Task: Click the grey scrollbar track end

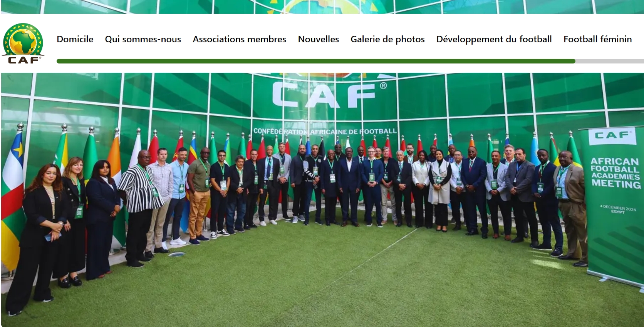Action: (x=610, y=61)
